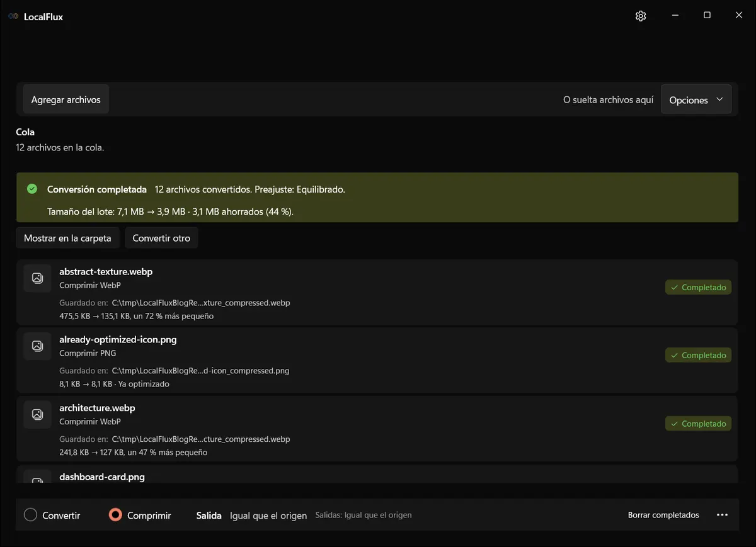Click the saved path ending d-icon_compressed.png
This screenshot has height=547, width=756.
tap(200, 371)
